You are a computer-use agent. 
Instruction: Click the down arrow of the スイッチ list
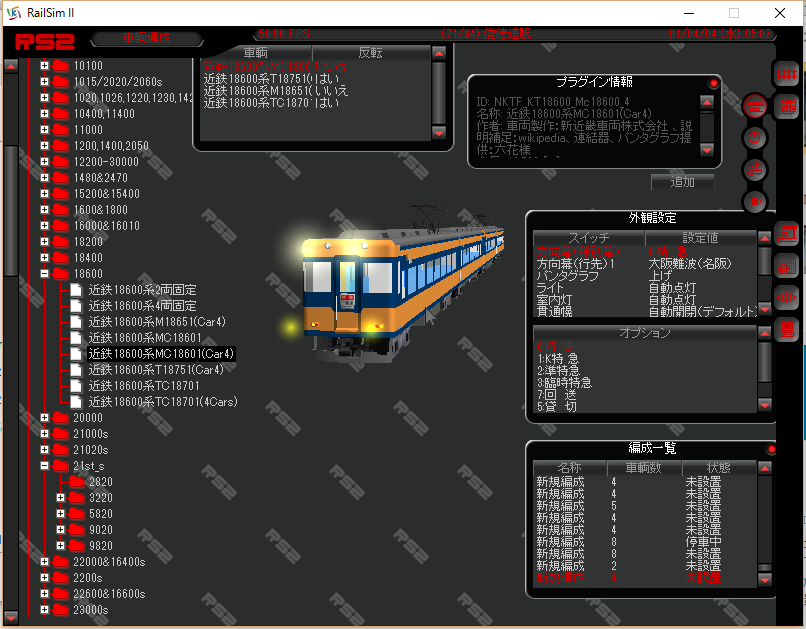pos(765,309)
